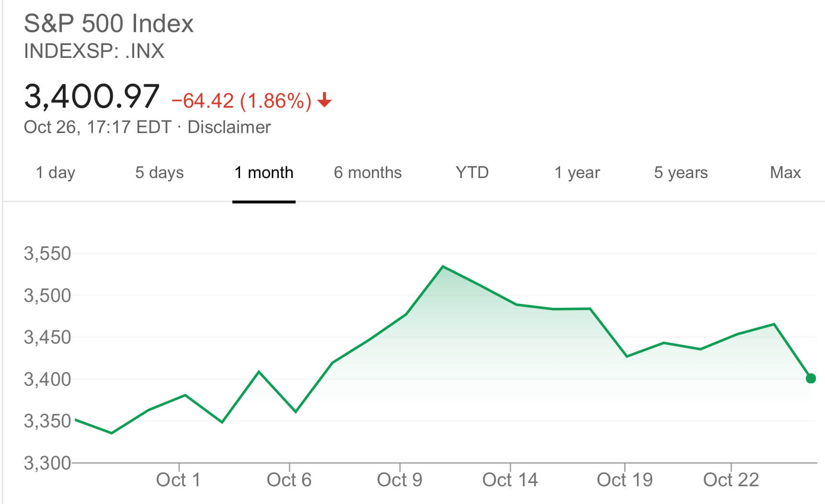Switch to the 1 day tab

[x=56, y=172]
